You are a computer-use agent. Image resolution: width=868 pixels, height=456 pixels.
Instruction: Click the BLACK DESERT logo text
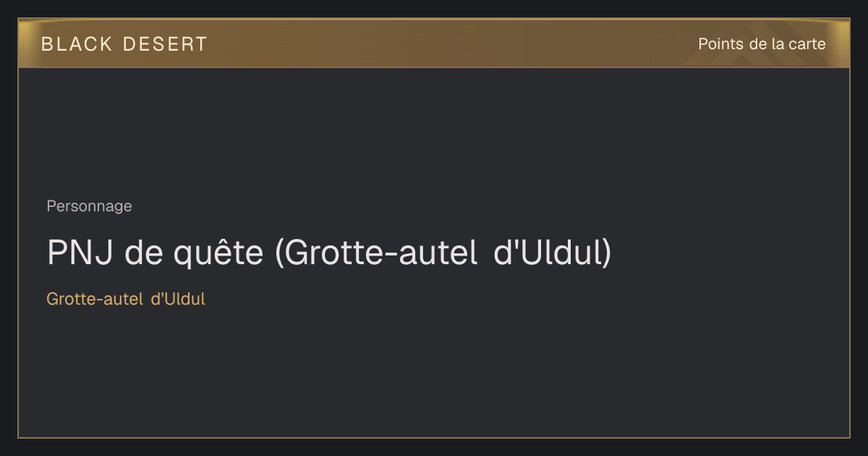pos(124,44)
